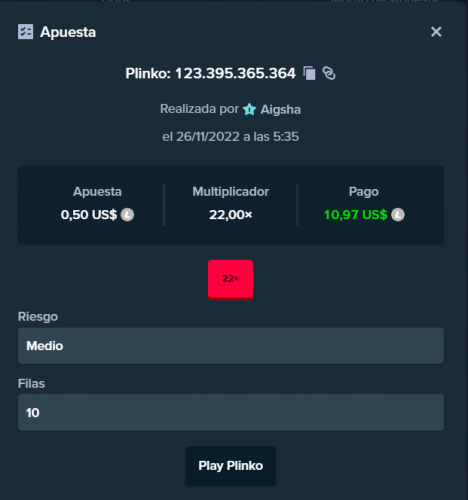Click the Litecoin icon beside 0,50 US$
The image size is (468, 500).
tap(127, 215)
